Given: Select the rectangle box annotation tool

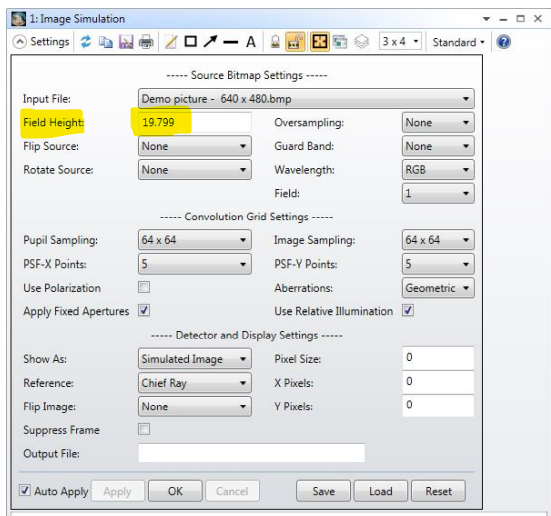Looking at the screenshot, I should point(191,42).
